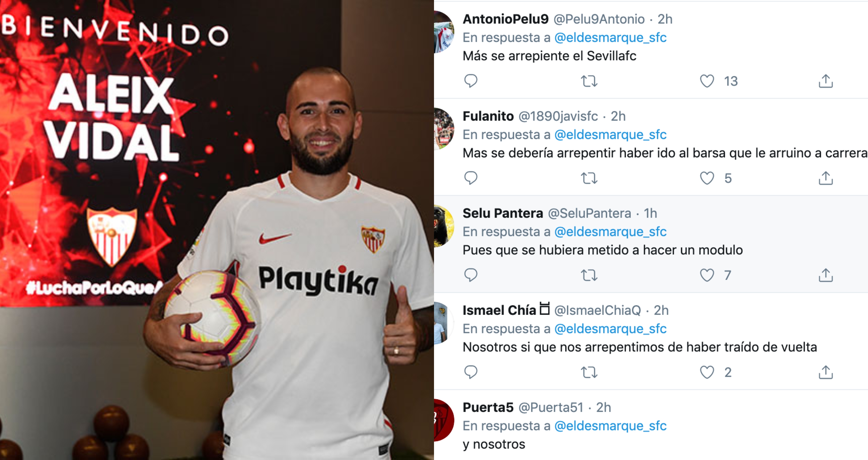Image resolution: width=868 pixels, height=460 pixels.
Task: Reply to Ismael Chía's tweet
Action: [471, 372]
